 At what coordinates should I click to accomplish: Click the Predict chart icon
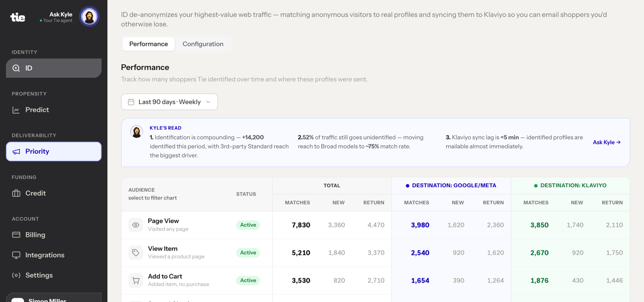pyautogui.click(x=16, y=110)
